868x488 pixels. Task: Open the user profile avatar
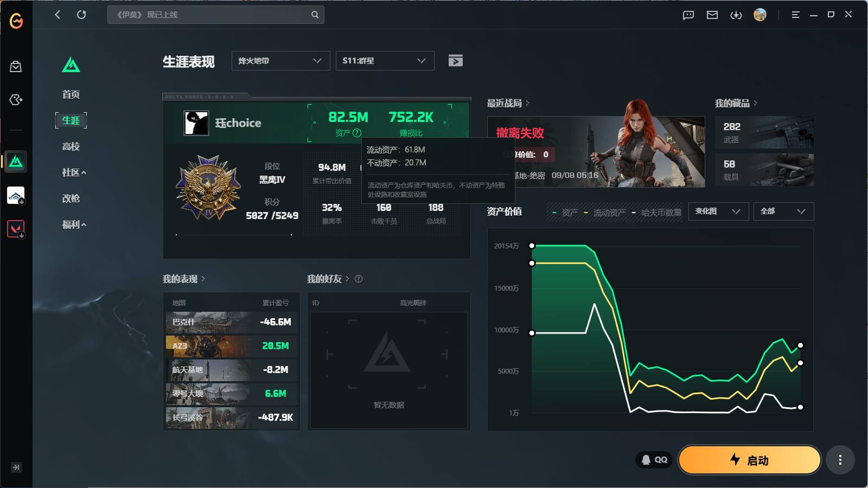[x=759, y=15]
